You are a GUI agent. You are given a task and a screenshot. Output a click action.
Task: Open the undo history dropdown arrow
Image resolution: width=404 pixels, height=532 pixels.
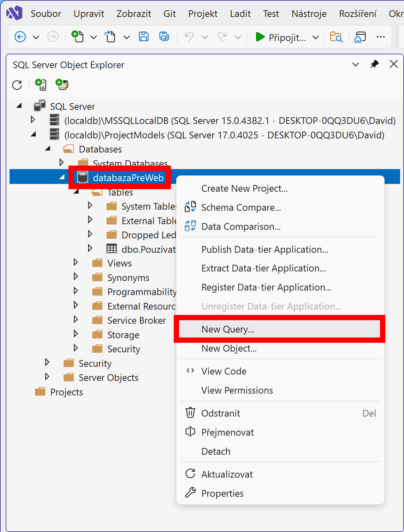(204, 37)
